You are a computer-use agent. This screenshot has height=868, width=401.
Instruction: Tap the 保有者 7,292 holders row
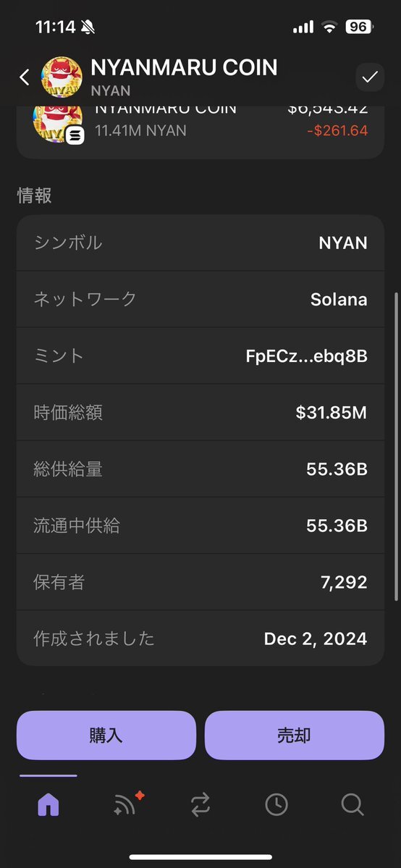tap(200, 582)
